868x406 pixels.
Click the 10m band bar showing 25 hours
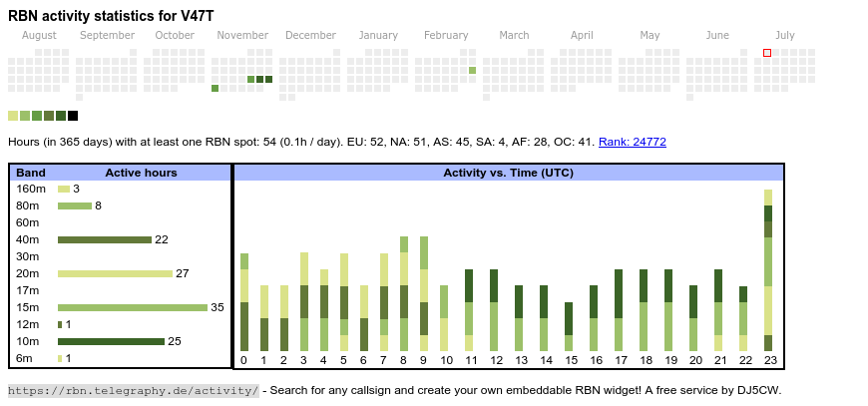pos(110,341)
